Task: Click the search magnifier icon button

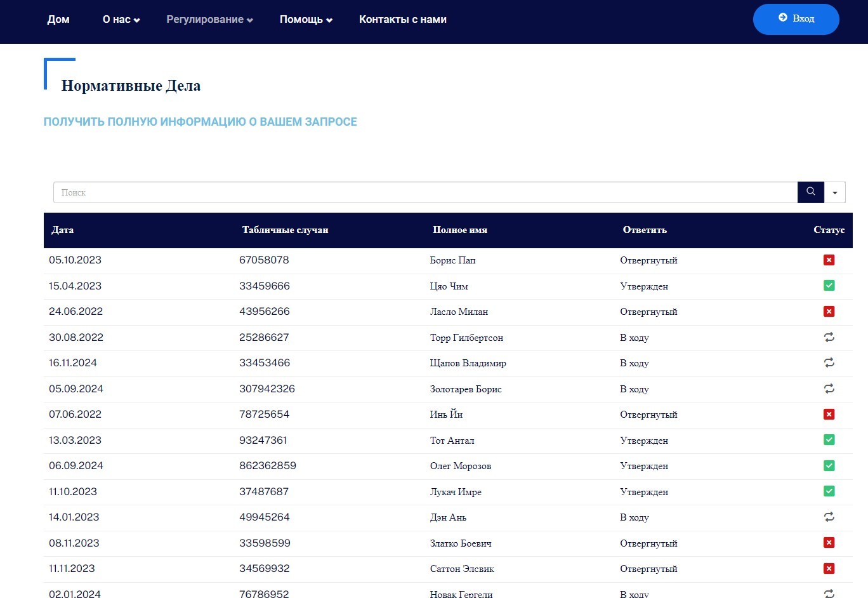Action: coord(810,192)
